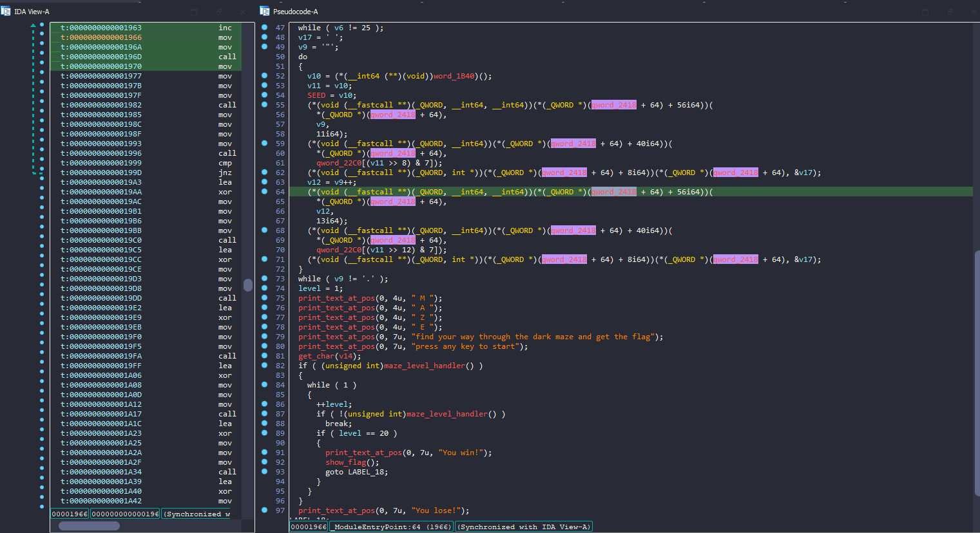Click the maze_level_handler call on line 82
The image size is (980, 533).
pos(424,366)
